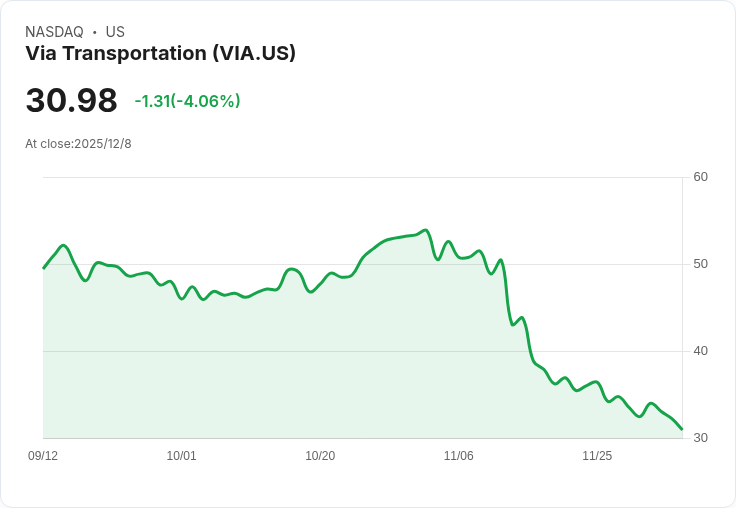This screenshot has width=736, height=508.
Task: Click the shaded green area under the price line
Action: tap(282, 366)
